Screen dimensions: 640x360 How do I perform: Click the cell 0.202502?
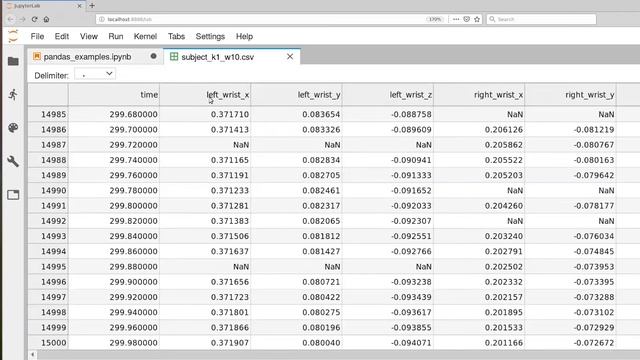(x=480, y=267)
